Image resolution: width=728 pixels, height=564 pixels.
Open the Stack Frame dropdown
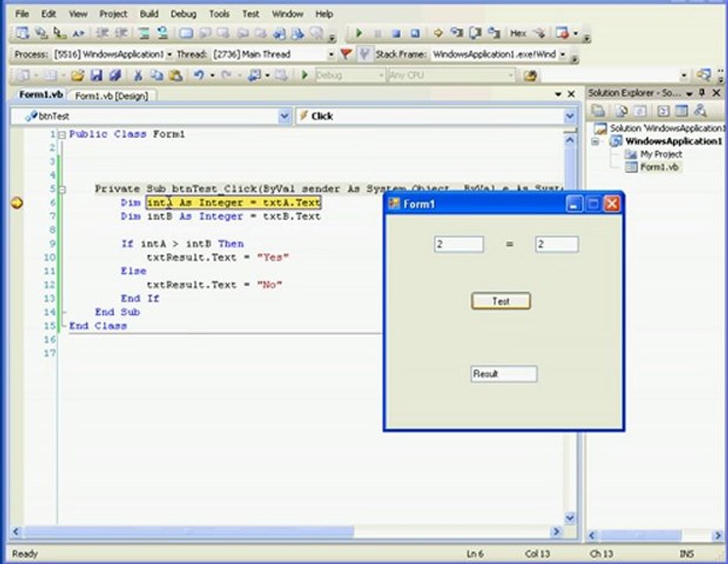(562, 54)
